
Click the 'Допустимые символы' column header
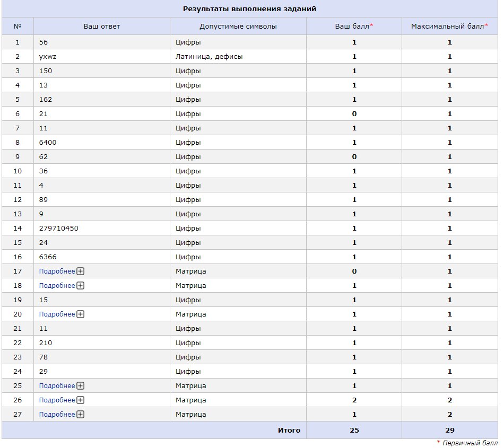238,27
